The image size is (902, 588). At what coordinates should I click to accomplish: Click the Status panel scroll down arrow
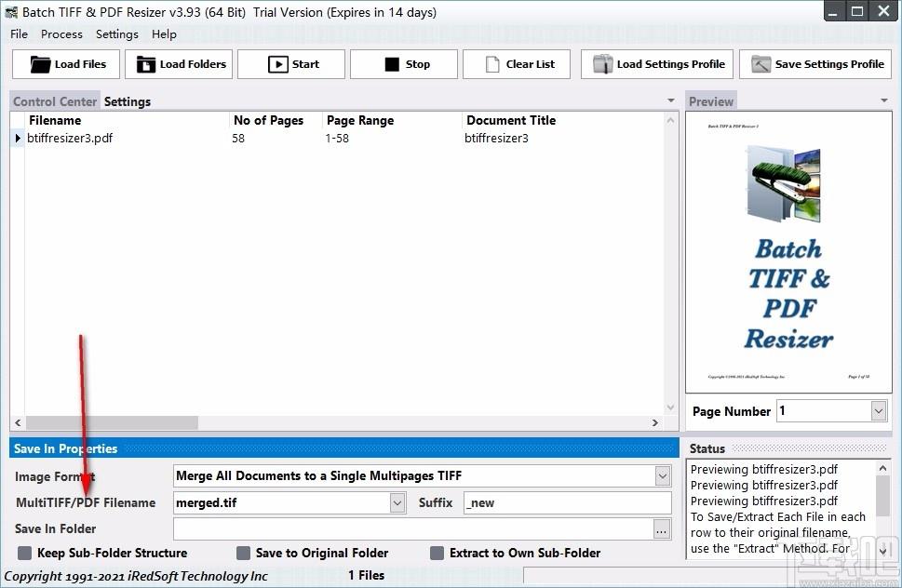tap(883, 551)
